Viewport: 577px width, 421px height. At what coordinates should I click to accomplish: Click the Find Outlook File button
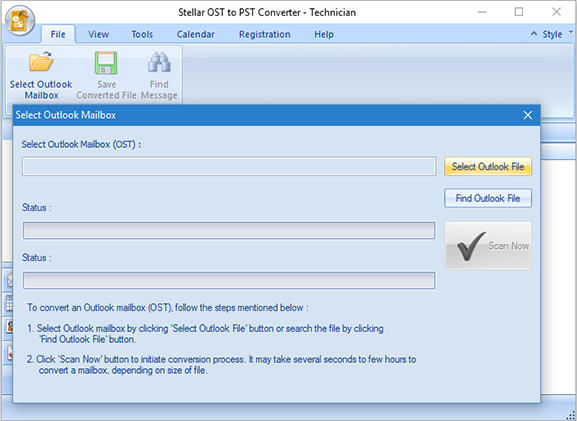[488, 198]
